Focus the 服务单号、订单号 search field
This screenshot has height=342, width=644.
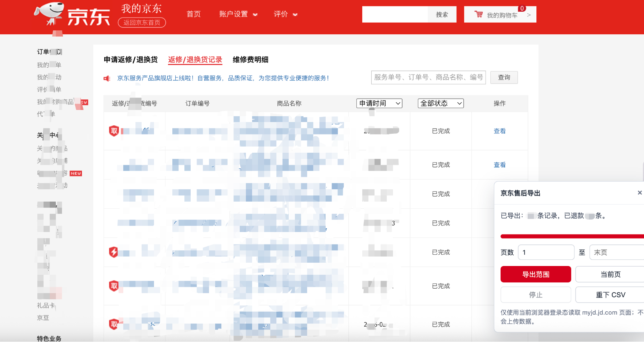coord(428,77)
